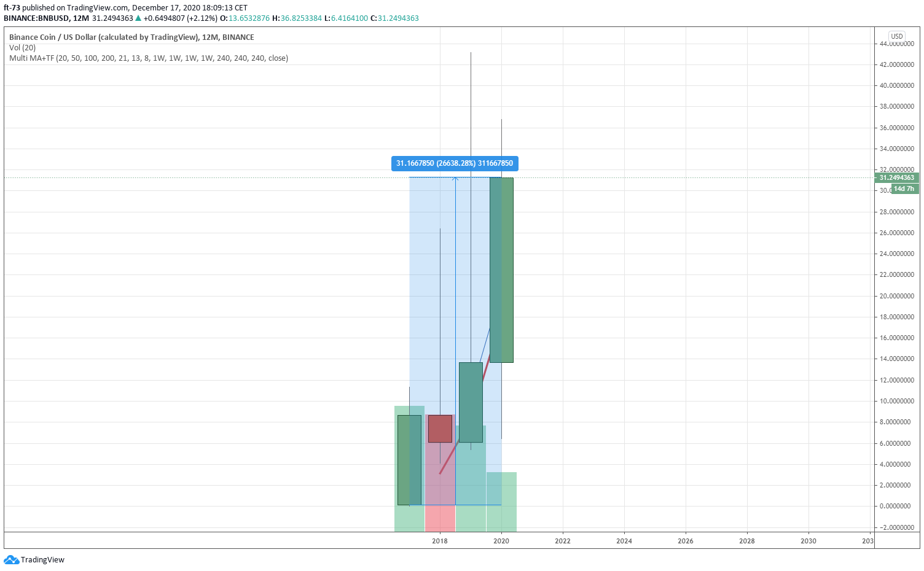The height and width of the screenshot is (571, 924).
Task: Click the 31.2494363 current price tag
Action: (896, 177)
